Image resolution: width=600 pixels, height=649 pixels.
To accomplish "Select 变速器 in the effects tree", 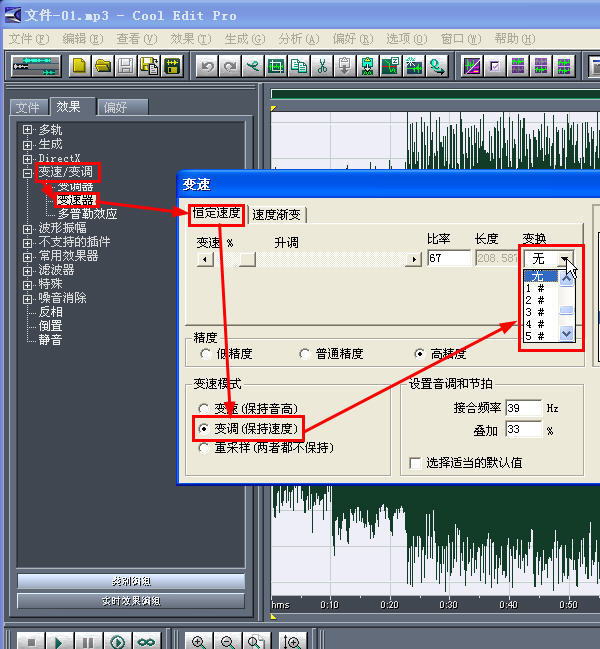I will pyautogui.click(x=76, y=200).
